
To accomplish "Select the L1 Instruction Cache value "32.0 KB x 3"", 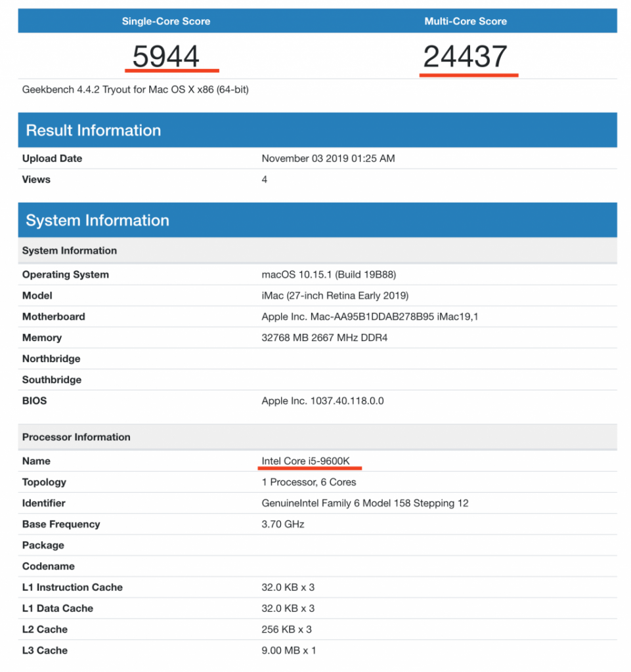I will pyautogui.click(x=288, y=587).
